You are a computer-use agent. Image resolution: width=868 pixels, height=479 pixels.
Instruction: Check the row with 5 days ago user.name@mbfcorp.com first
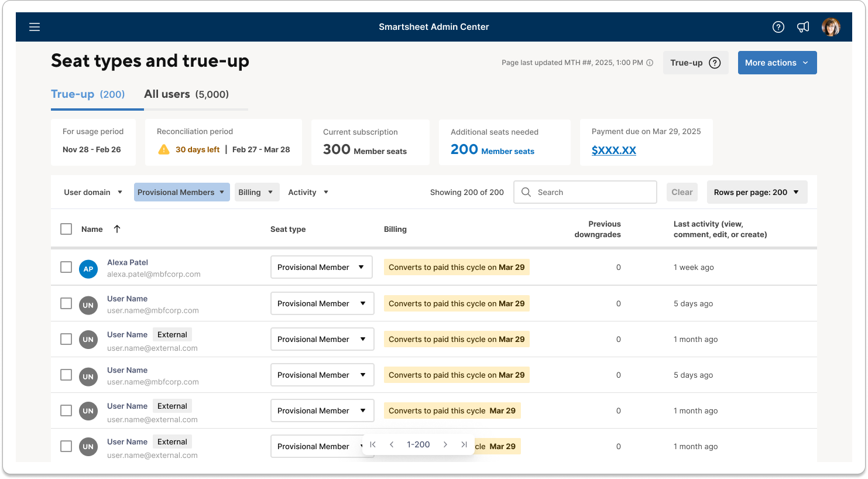click(x=66, y=303)
